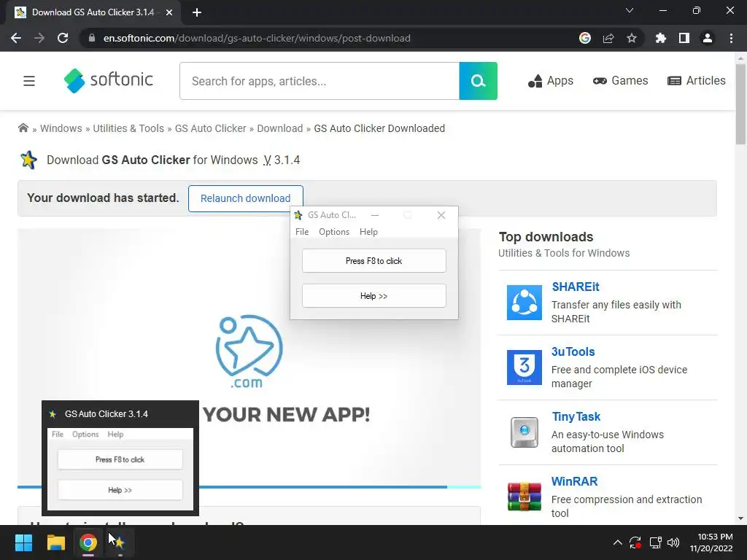The height and width of the screenshot is (560, 747).
Task: Open the Options menu in GS Auto Clicker
Action: [x=334, y=232]
